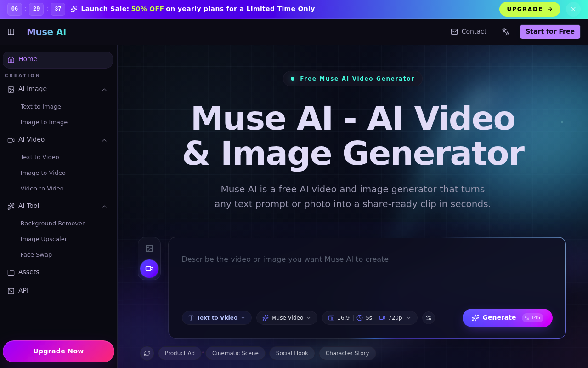Open the 16:9 5s 720p settings dropdown

tap(370, 318)
